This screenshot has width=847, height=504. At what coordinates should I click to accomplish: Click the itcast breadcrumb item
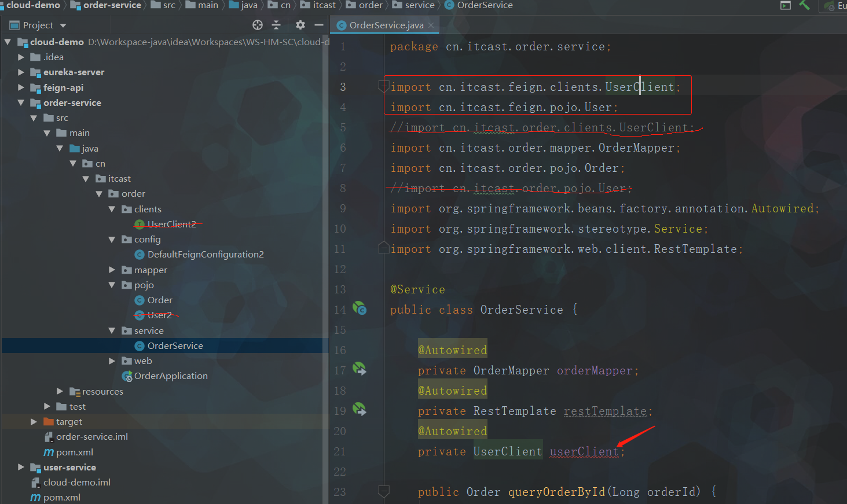[x=318, y=5]
